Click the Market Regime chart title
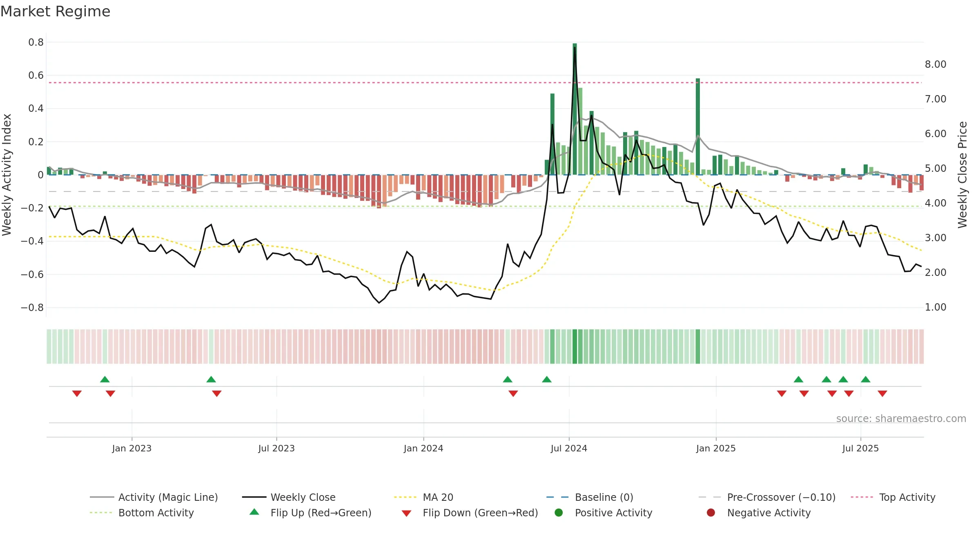The image size is (980, 551). (55, 11)
